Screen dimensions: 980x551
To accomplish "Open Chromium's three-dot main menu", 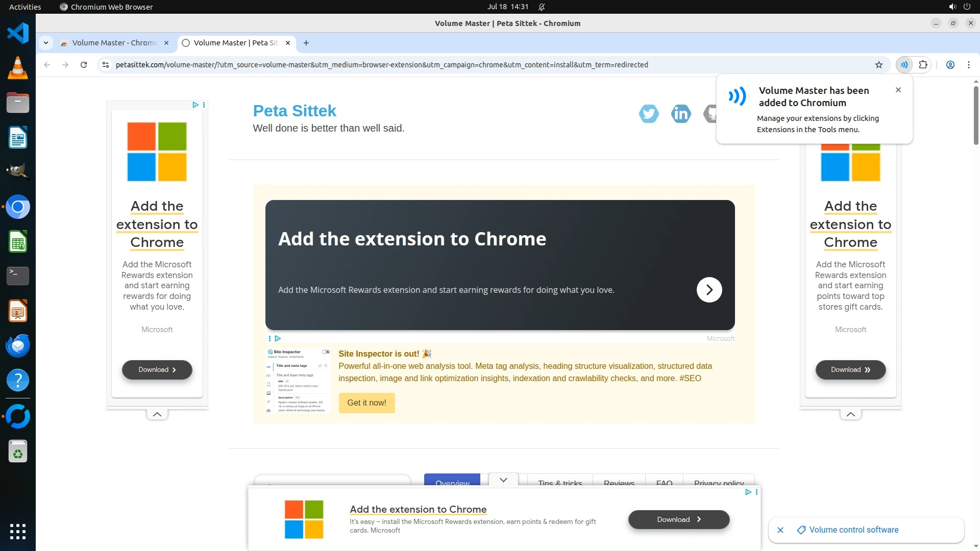I will click(968, 65).
